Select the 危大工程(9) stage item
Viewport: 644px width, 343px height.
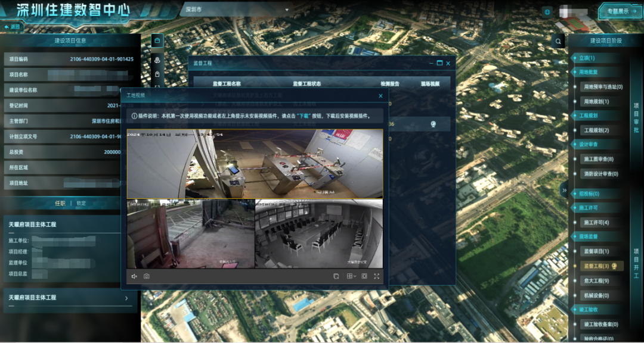pos(596,280)
